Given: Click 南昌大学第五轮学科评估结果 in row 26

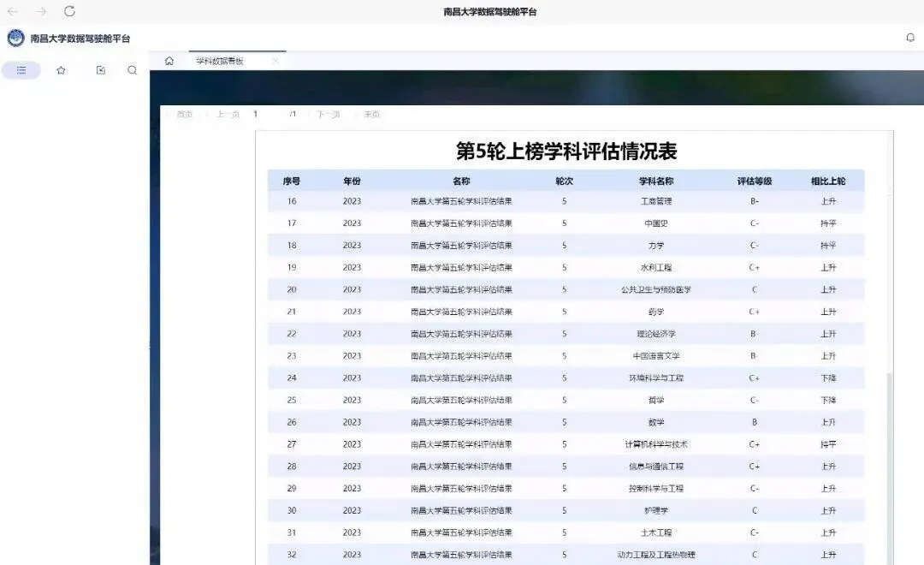Looking at the screenshot, I should pos(461,422).
